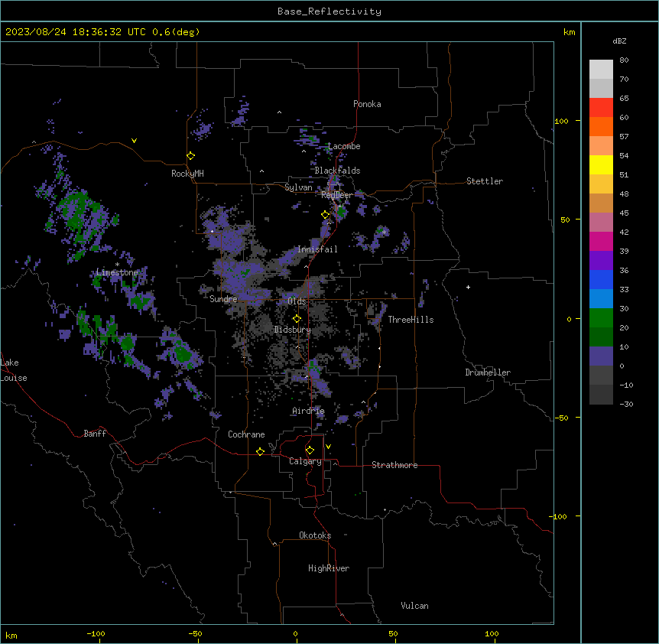Click the Lacombe city label
Screen dimensions: 659x644
coord(344,146)
